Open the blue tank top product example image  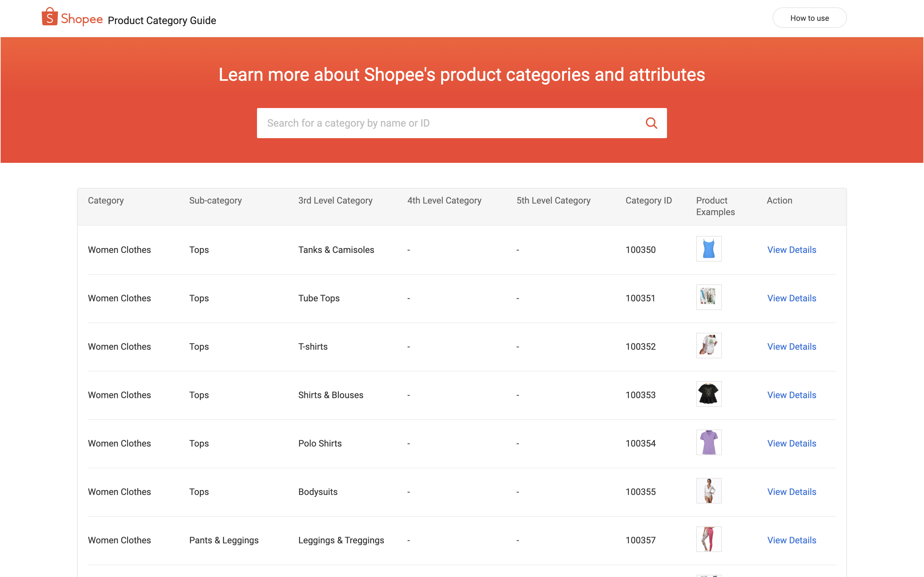pyautogui.click(x=709, y=249)
